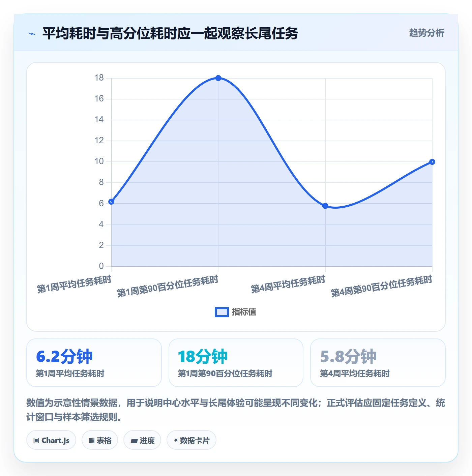The height and width of the screenshot is (476, 472).
Task: Click the last data point at value 10
Action: (x=432, y=162)
